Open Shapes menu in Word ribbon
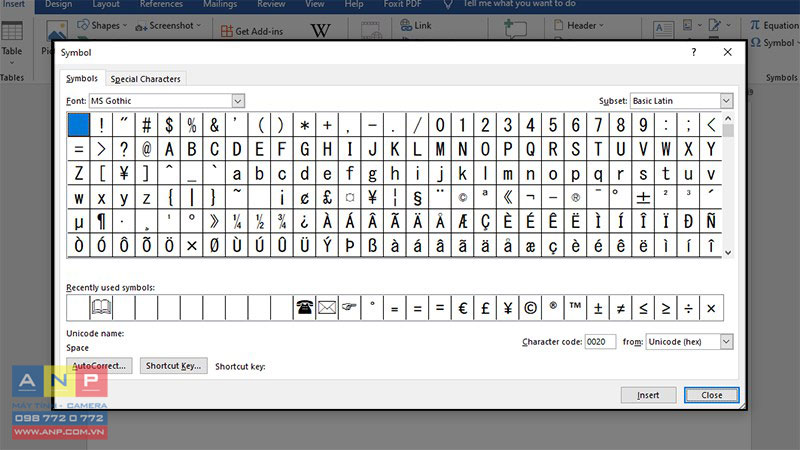The width and height of the screenshot is (800, 450). click(102, 25)
